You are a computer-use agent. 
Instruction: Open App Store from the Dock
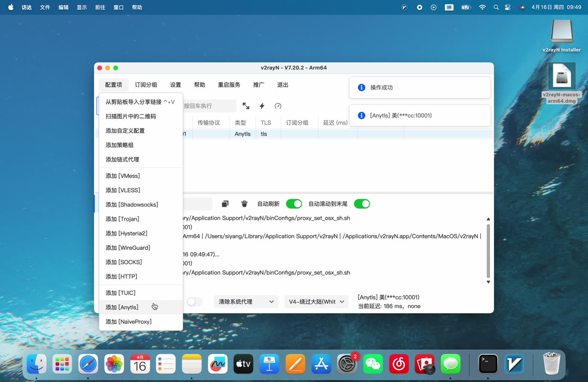tap(321, 364)
